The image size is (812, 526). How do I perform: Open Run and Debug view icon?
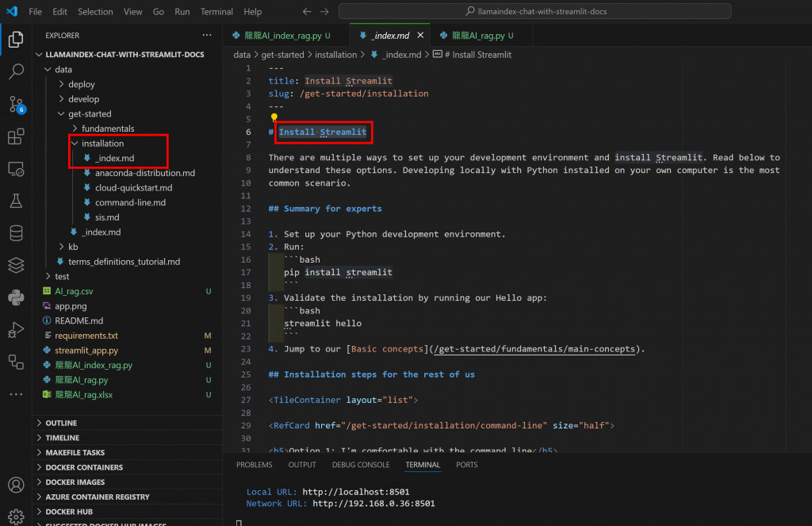16,329
